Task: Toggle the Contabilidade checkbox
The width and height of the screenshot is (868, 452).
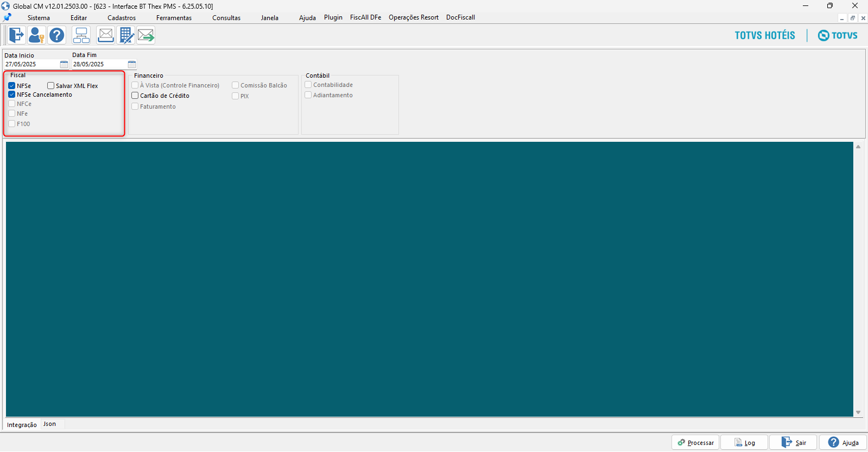Action: [308, 85]
